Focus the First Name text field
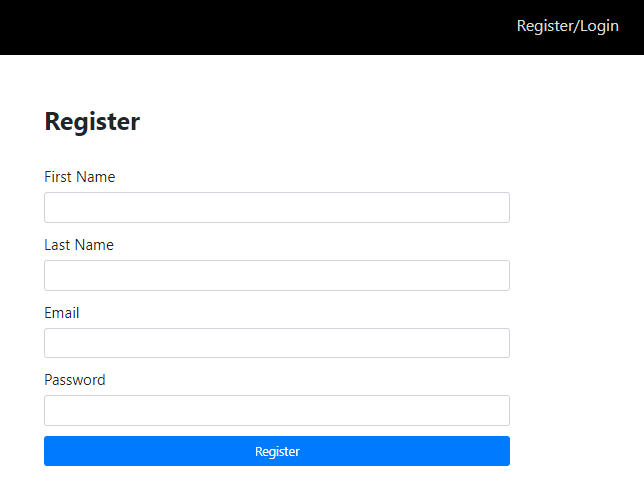 (x=277, y=208)
